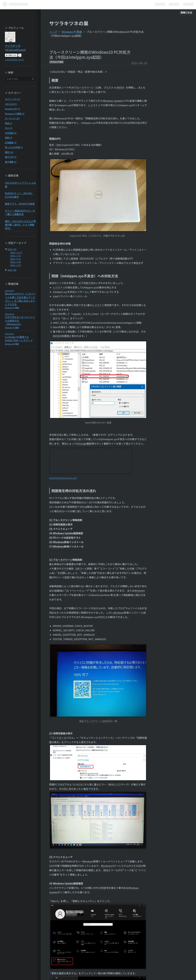Screen dimensions: 196x980
Task: Open the RaspberryPi (2) category
Action: click(x=12, y=109)
